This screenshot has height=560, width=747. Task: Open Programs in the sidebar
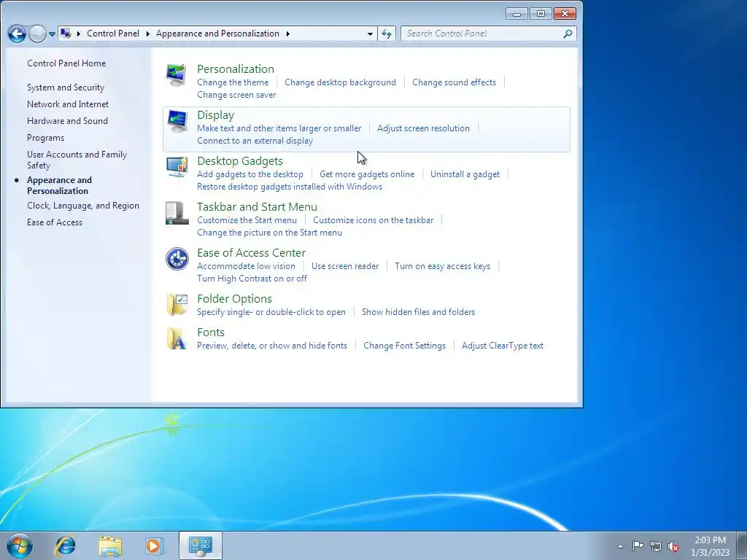[45, 138]
